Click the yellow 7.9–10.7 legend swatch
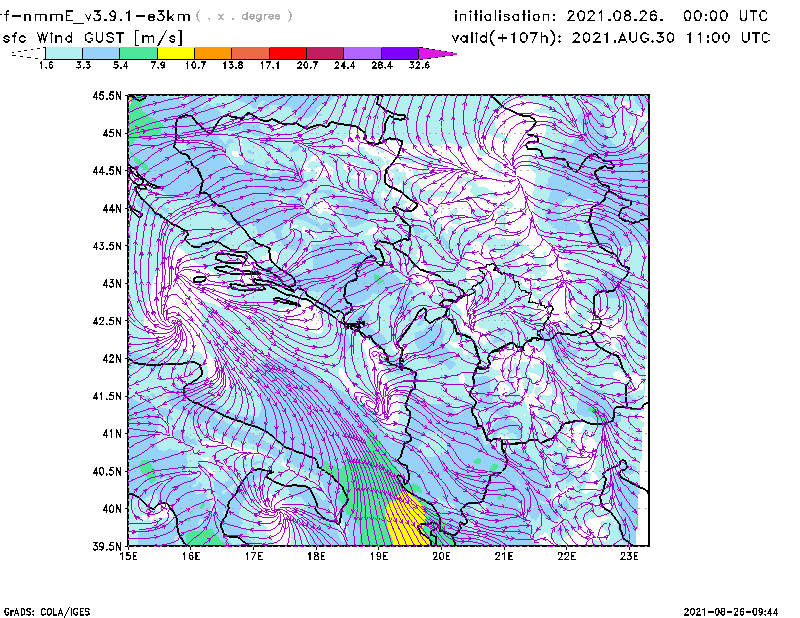This screenshot has width=800, height=618. point(176,53)
